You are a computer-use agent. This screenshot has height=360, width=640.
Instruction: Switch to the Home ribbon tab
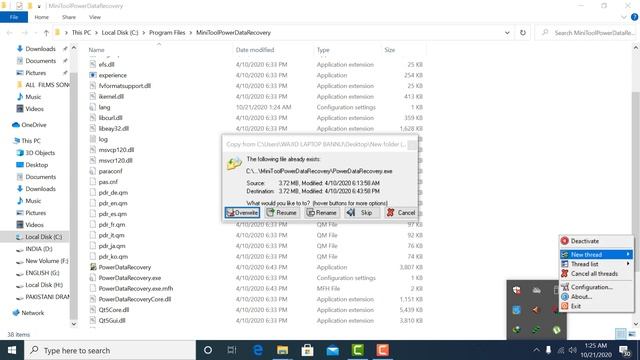point(42,17)
